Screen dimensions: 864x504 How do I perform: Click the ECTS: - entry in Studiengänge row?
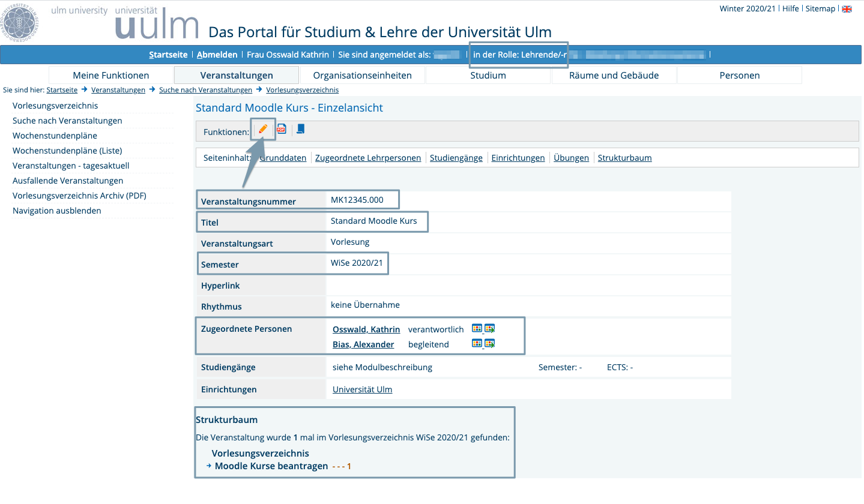[620, 367]
